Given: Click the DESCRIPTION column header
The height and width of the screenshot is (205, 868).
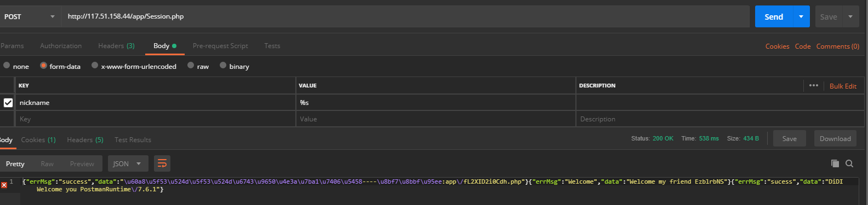Looking at the screenshot, I should (597, 86).
